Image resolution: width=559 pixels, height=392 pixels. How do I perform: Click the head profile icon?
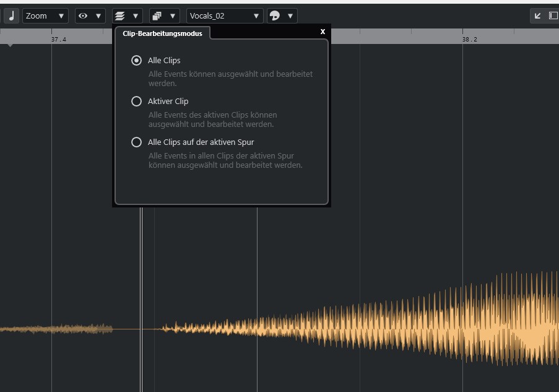coord(274,16)
